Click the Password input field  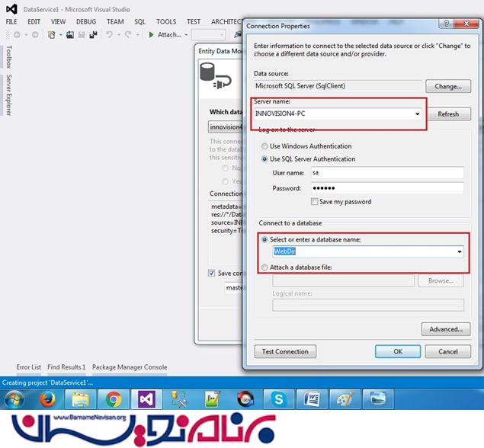pos(387,188)
